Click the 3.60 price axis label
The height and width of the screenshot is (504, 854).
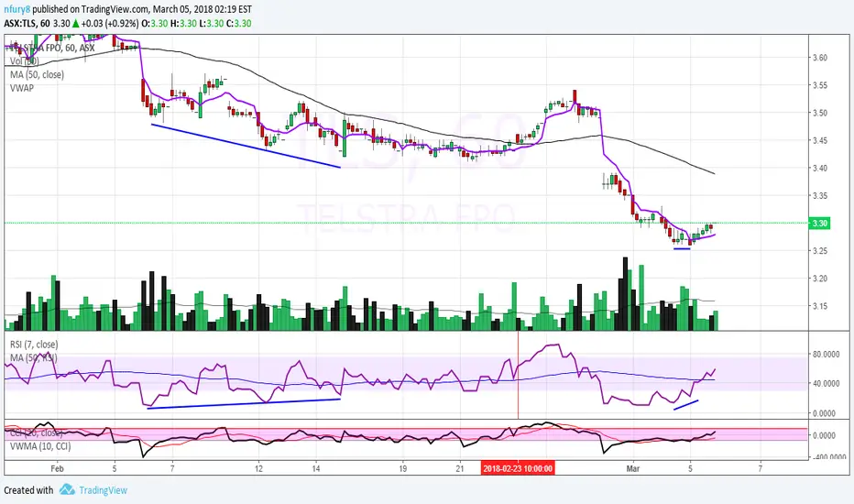820,57
